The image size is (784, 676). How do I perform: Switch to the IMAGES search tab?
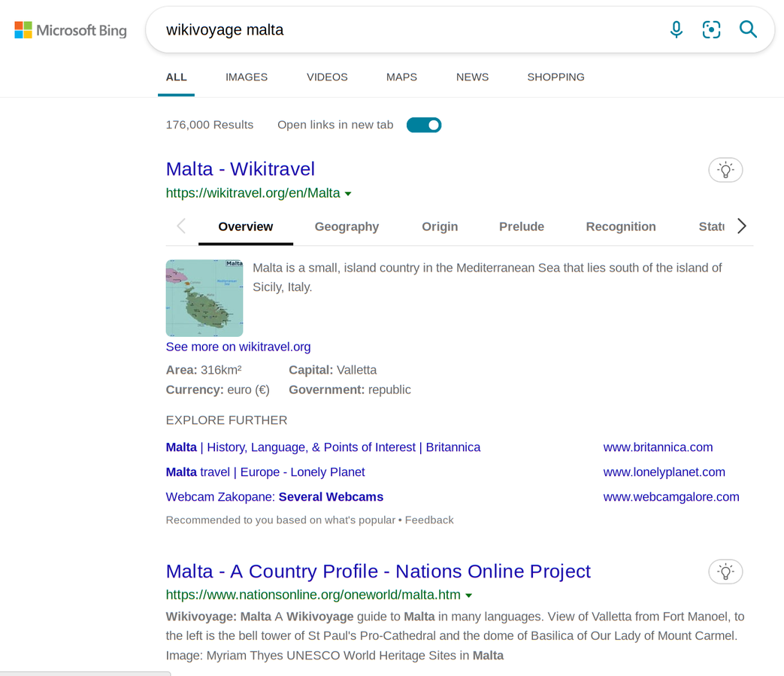pos(247,77)
